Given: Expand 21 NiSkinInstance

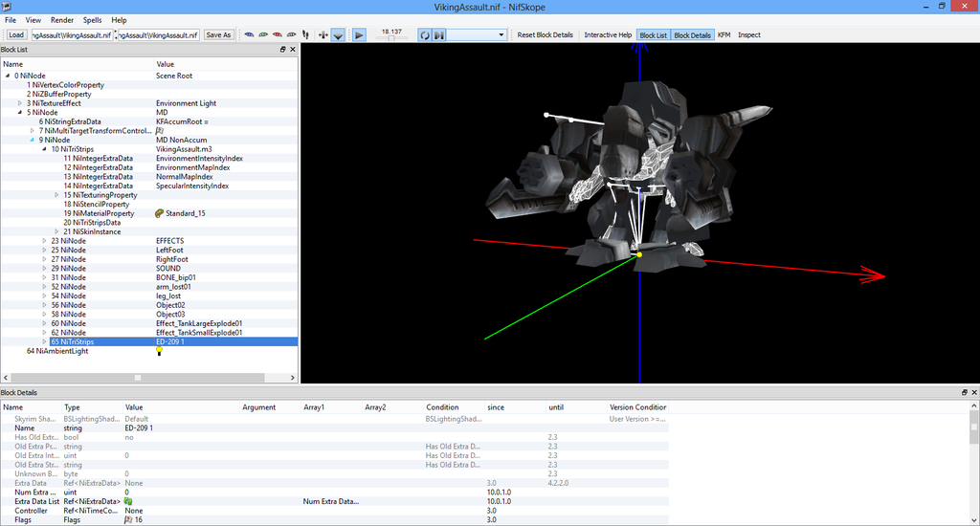Looking at the screenshot, I should 56,231.
